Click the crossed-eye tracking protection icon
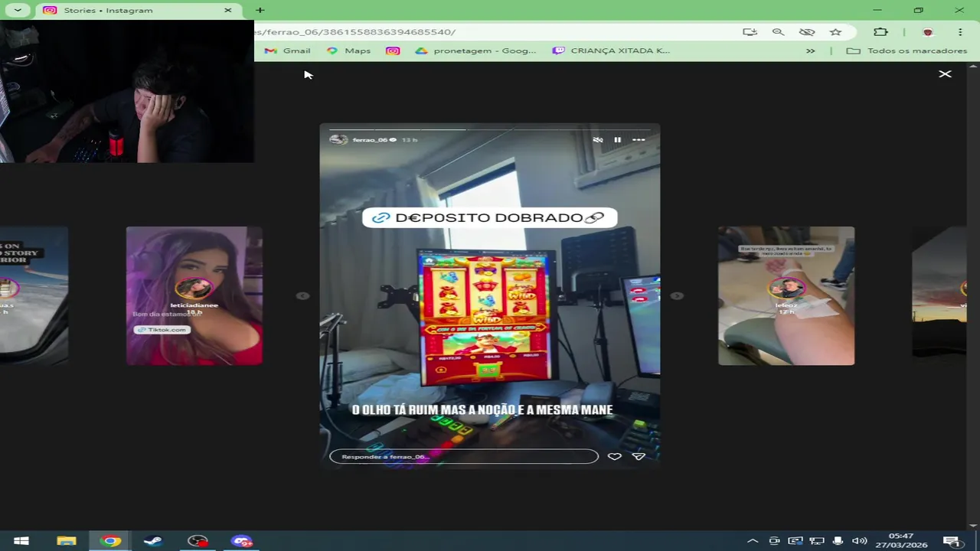Image resolution: width=980 pixels, height=551 pixels. (x=807, y=32)
